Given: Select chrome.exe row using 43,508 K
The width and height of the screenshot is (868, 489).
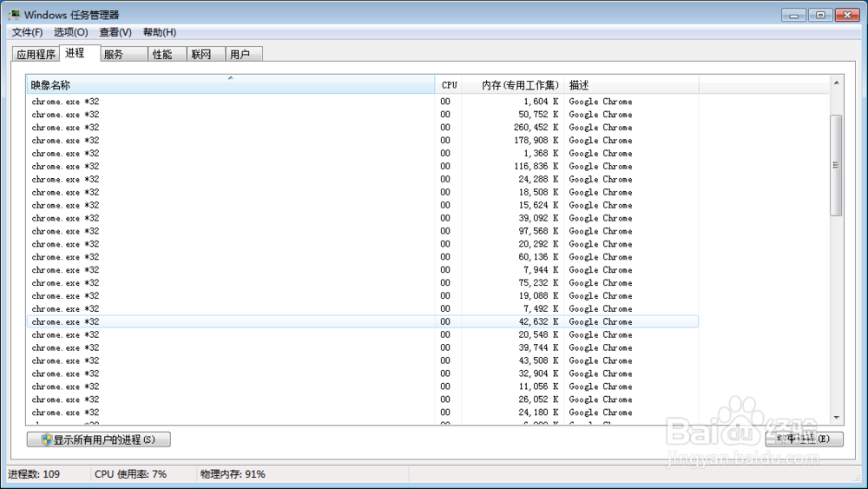Looking at the screenshot, I should tap(362, 360).
